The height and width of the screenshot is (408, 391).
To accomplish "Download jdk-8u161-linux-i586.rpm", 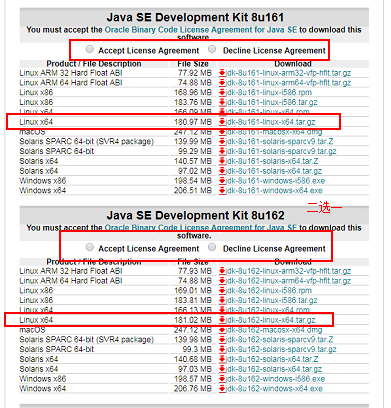I will point(269,92).
